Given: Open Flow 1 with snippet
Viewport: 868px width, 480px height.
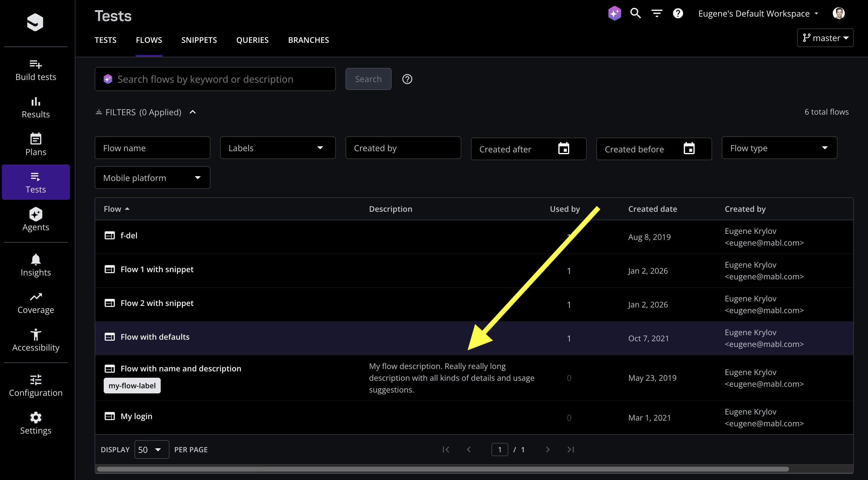Looking at the screenshot, I should coord(157,269).
